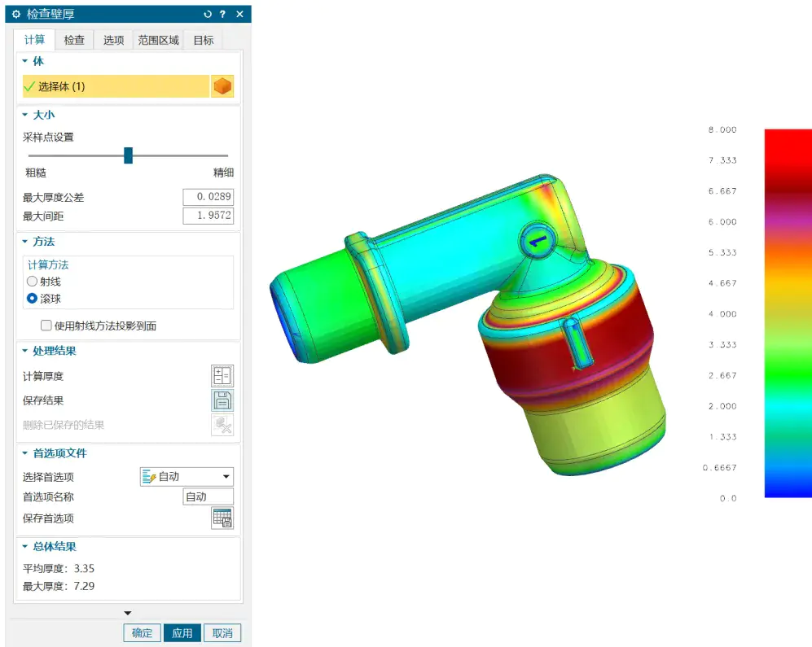Select the 射线 calculation method
Screen dimensions: 812x647
point(32,281)
